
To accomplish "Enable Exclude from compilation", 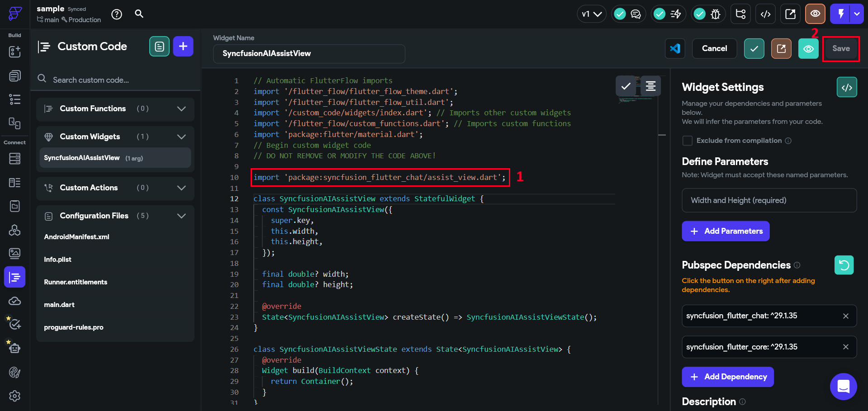I will 687,141.
